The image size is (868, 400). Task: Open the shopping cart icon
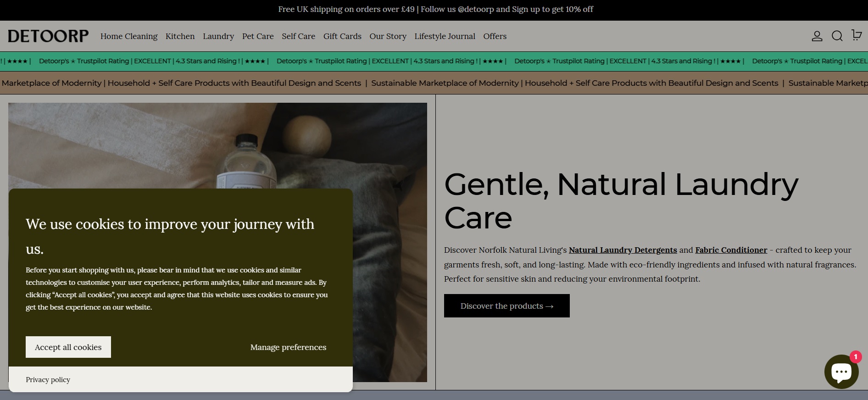[x=856, y=35]
